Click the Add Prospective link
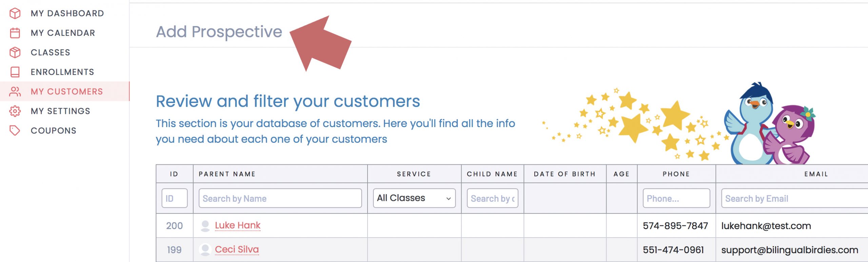868x262 pixels. point(219,32)
